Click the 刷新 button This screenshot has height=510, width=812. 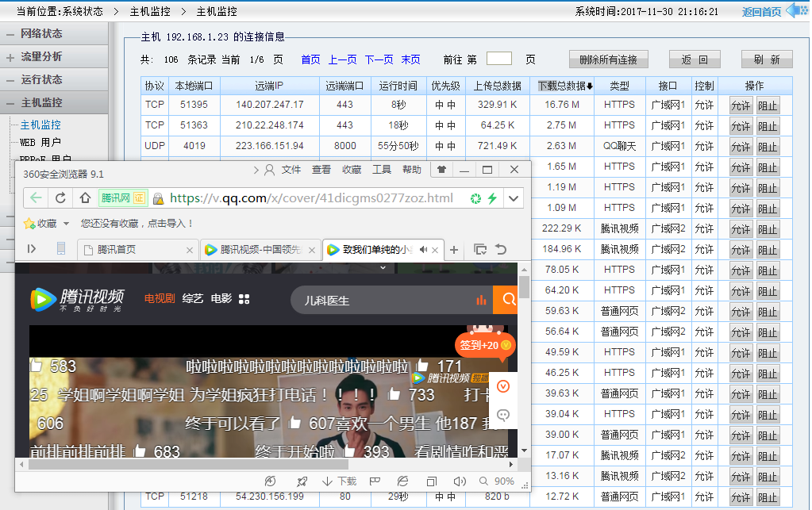click(x=767, y=59)
